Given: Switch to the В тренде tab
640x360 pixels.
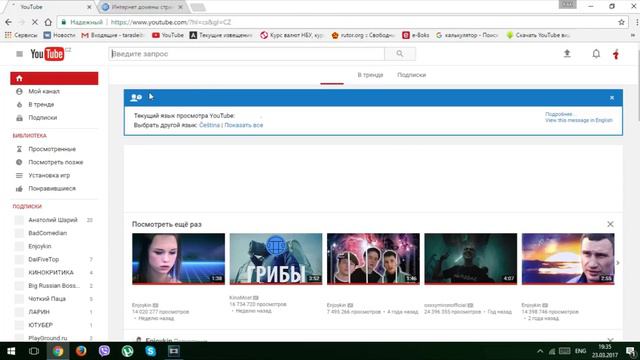Looking at the screenshot, I should click(x=370, y=75).
